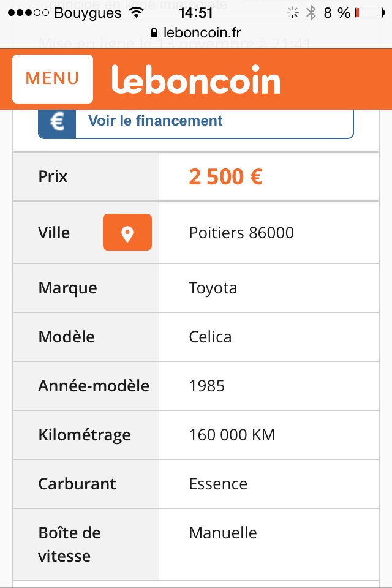The width and height of the screenshot is (392, 588).
Task: Tap the Toyota brand value
Action: pyautogui.click(x=213, y=288)
